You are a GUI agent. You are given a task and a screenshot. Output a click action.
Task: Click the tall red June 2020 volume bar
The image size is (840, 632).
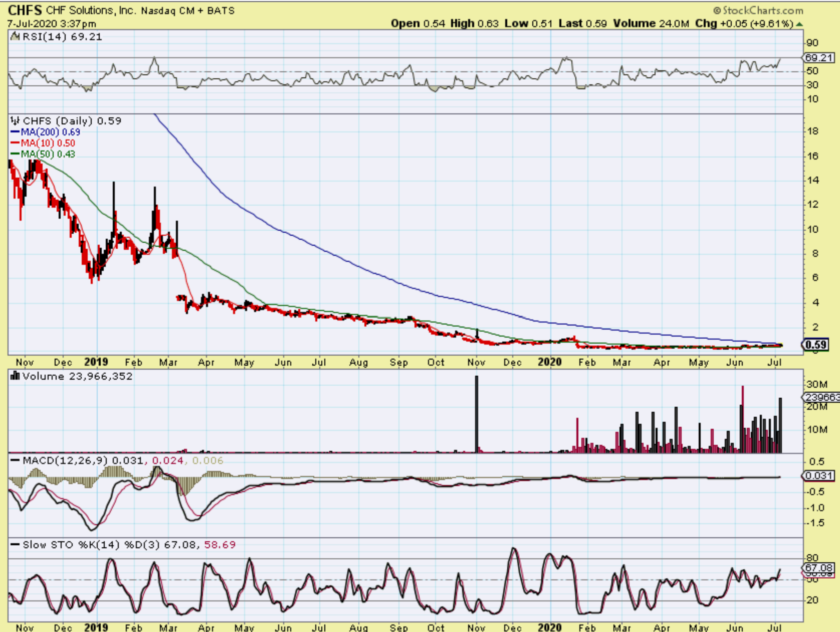742,419
